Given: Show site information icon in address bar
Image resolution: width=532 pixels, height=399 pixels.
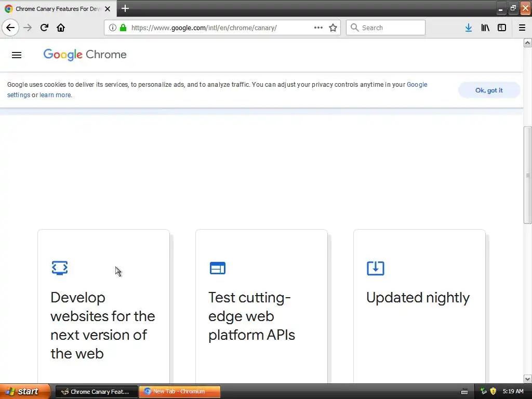Looking at the screenshot, I should [x=113, y=28].
